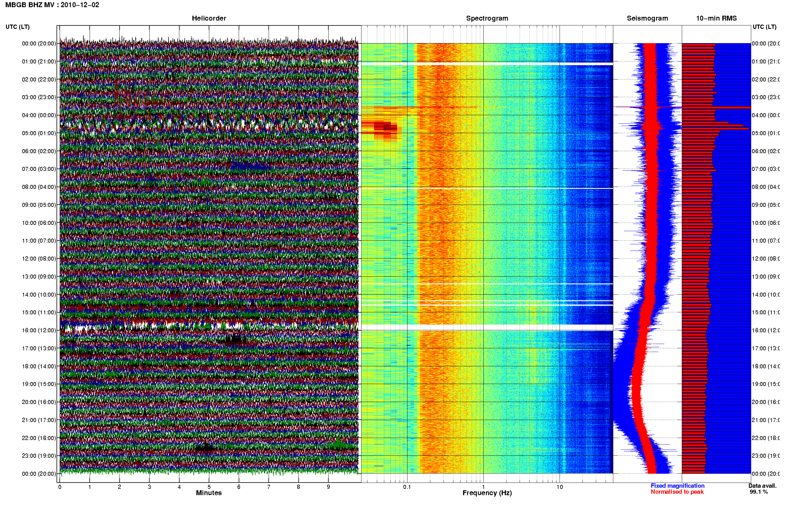Click the left '14:00 (10:00)' time label

[x=39, y=295]
